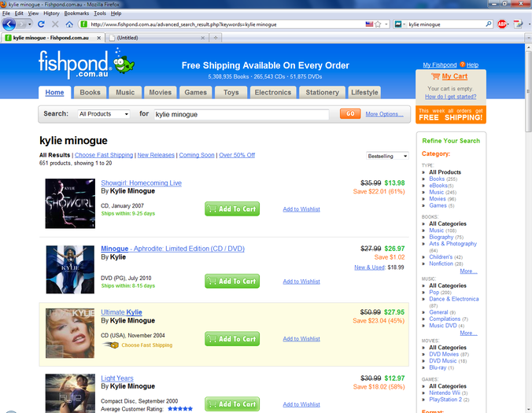
Task: Reload the page with refresh icon
Action: tap(41, 24)
